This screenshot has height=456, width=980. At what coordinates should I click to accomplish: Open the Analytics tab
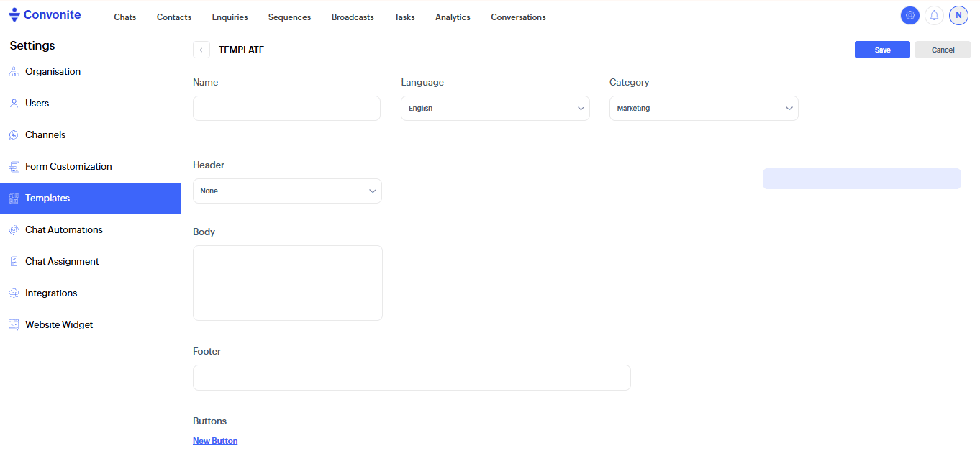[453, 17]
